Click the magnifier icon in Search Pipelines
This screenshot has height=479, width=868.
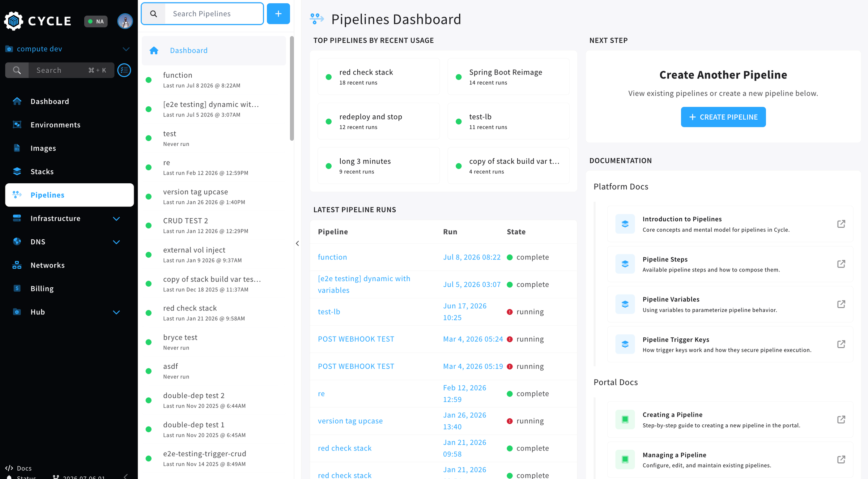pyautogui.click(x=154, y=14)
